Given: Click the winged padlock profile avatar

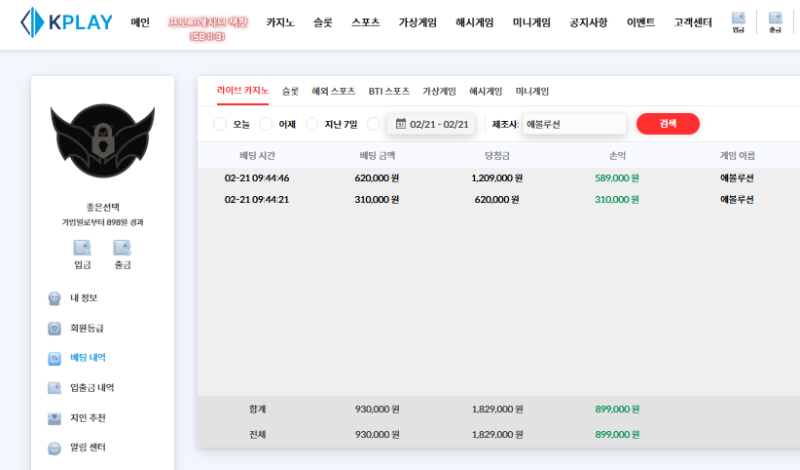Looking at the screenshot, I should (x=103, y=140).
